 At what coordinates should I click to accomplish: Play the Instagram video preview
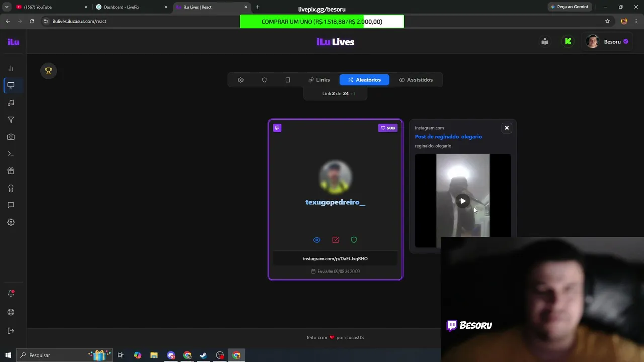click(x=463, y=201)
